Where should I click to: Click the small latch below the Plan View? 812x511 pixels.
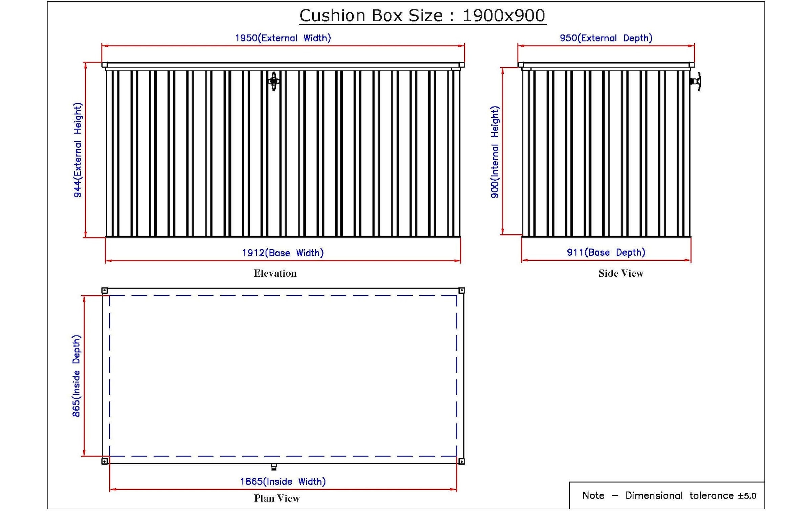coord(274,467)
